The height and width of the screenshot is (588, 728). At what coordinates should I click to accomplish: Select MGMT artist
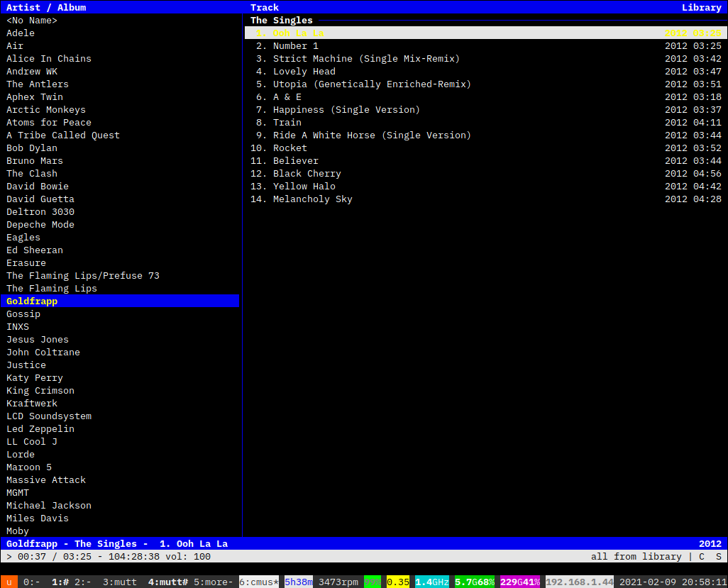[120, 492]
